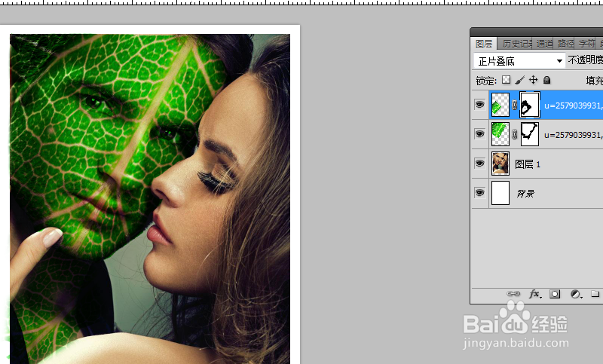This screenshot has width=603, height=364.
Task: Hide the second leaf layer
Action: click(479, 133)
